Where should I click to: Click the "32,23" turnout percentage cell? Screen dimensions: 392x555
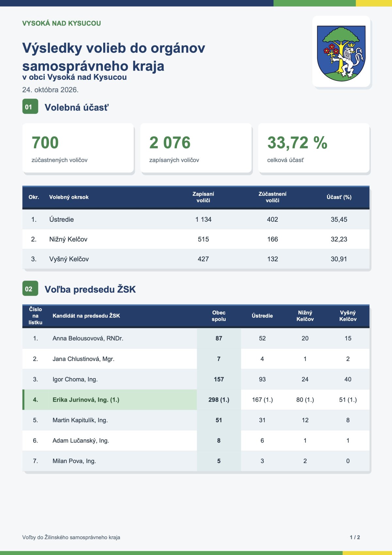[x=339, y=239]
